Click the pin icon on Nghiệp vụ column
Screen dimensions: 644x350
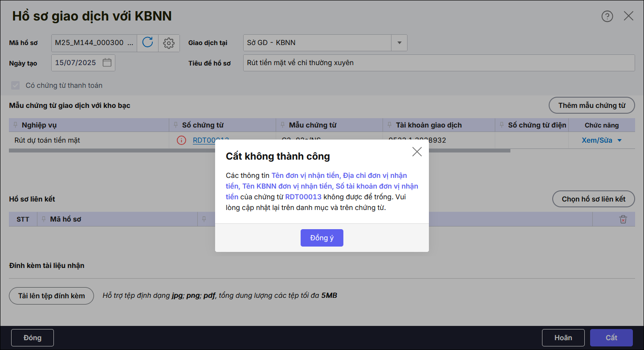16,125
